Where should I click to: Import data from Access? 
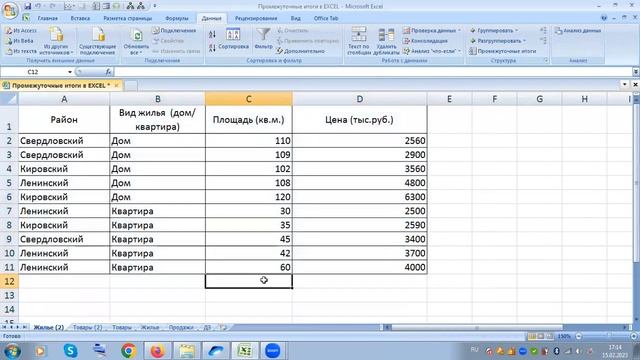coord(21,31)
